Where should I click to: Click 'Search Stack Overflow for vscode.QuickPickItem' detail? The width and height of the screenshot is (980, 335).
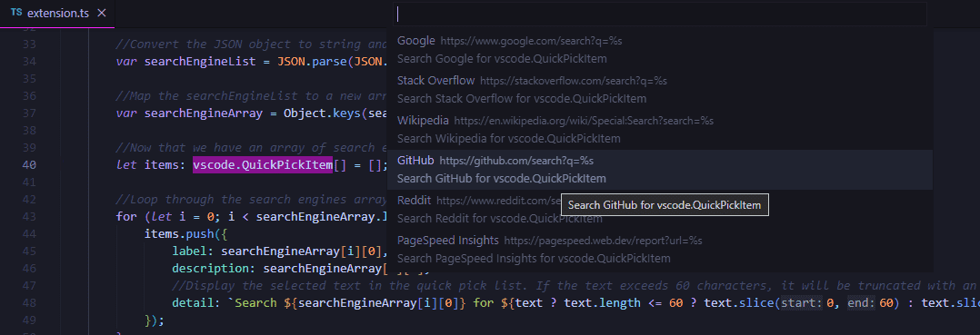(x=522, y=99)
